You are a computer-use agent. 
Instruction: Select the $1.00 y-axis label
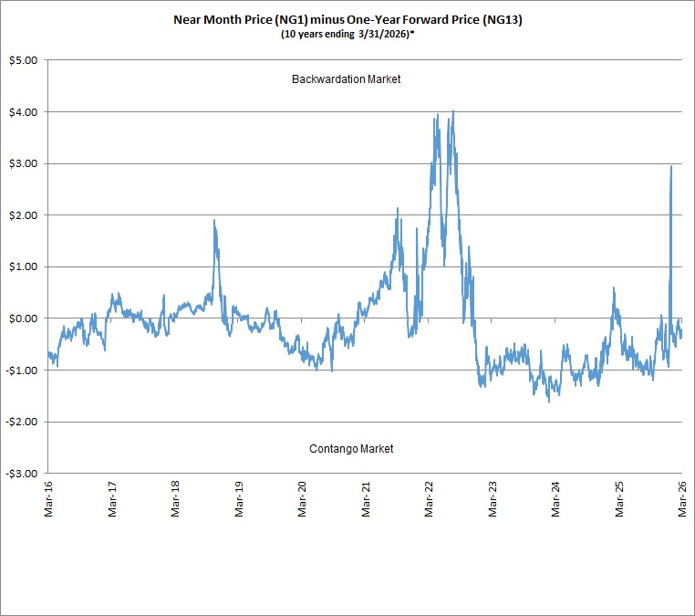pos(24,267)
